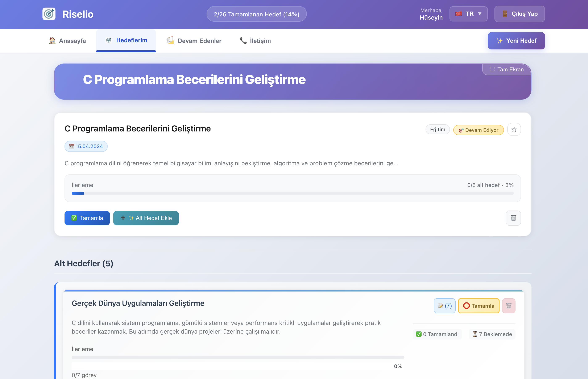Image resolution: width=588 pixels, height=379 pixels.
Task: Click the Tam Ekran fullscreen icon
Action: pos(492,69)
